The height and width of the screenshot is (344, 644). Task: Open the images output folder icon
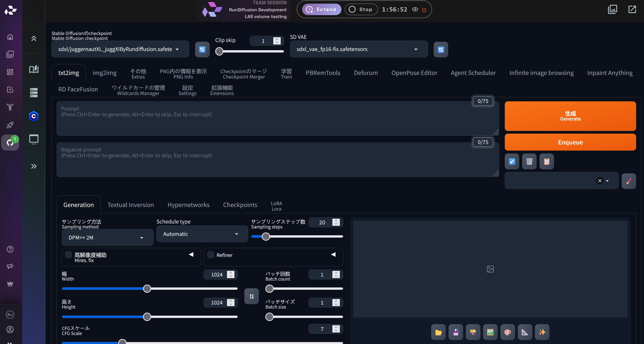(438, 332)
